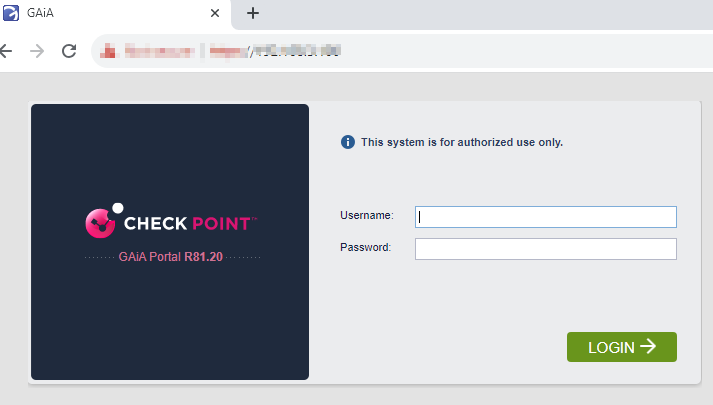
Task: Focus the Username input field
Action: coord(546,217)
